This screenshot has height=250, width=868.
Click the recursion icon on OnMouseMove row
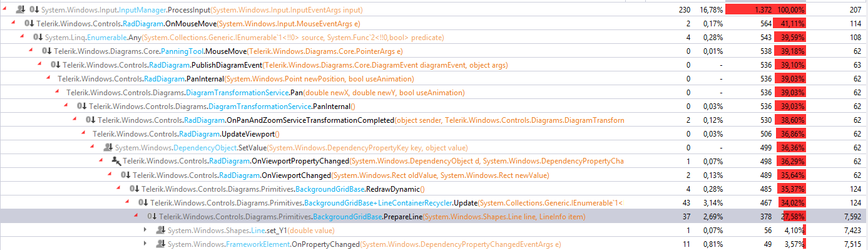29,23
